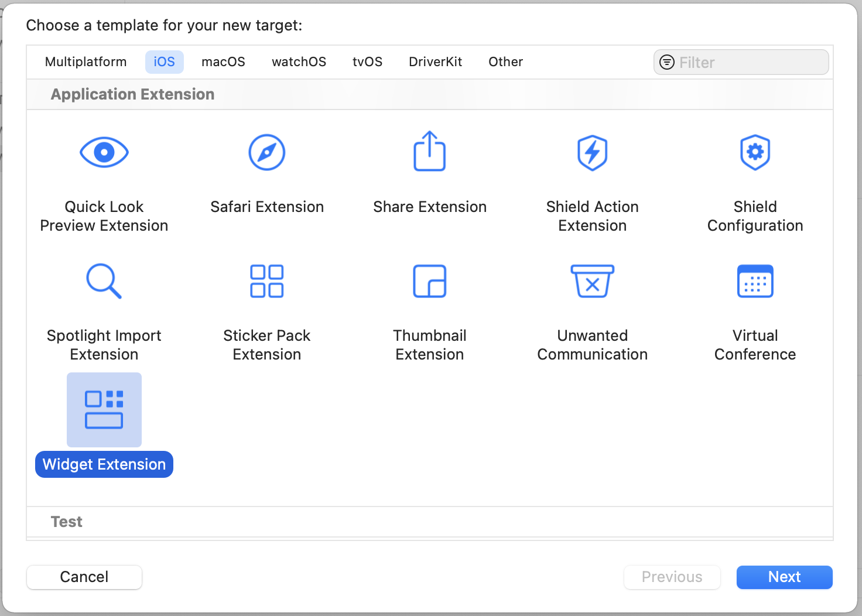Image resolution: width=862 pixels, height=616 pixels.
Task: Switch to the macOS platform tab
Action: coord(223,62)
